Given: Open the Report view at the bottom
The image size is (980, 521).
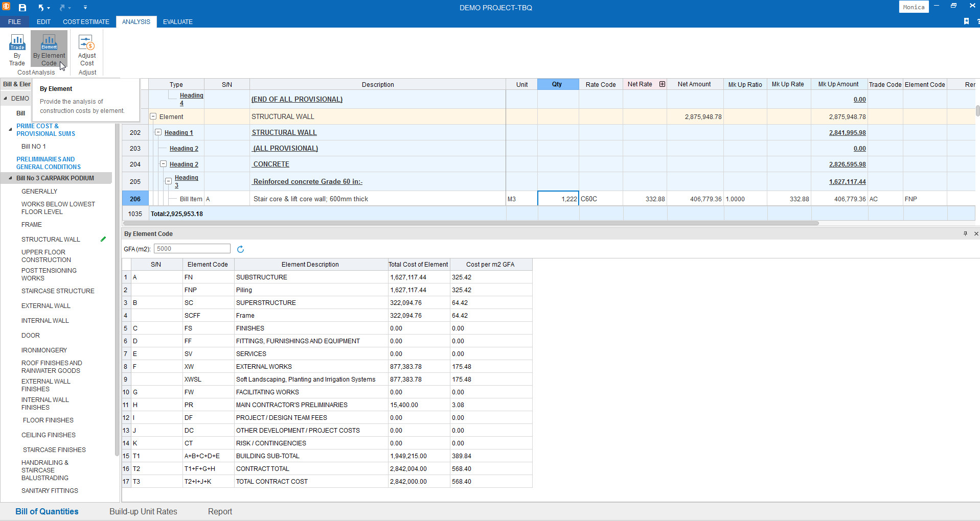Looking at the screenshot, I should pos(220,511).
